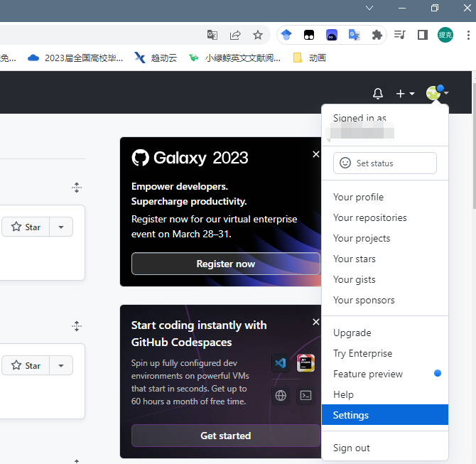
Task: Open the 小绿鲸英文文献阅 bookmark
Action: (x=234, y=58)
